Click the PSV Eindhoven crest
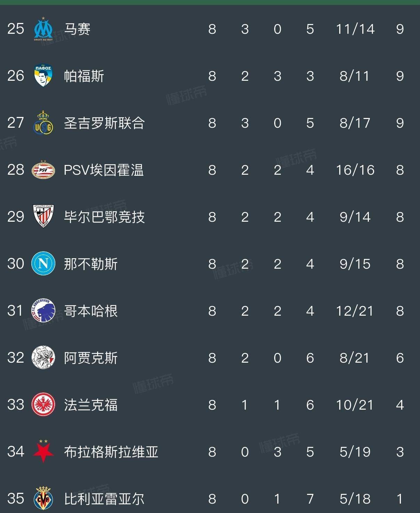Viewport: 420px width, 513px height. 43,170
